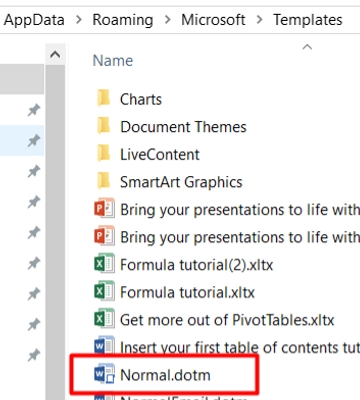
Task: Click the LiveContent folder icon
Action: [104, 154]
